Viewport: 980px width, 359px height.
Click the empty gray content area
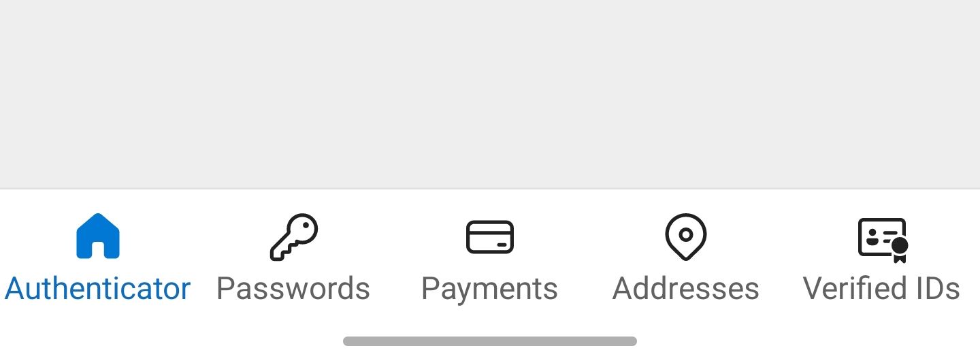click(490, 94)
